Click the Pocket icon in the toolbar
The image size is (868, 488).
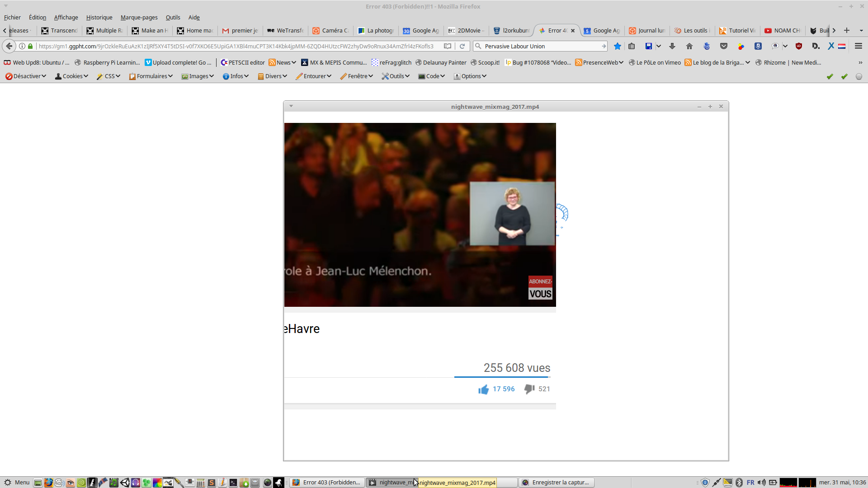click(724, 46)
